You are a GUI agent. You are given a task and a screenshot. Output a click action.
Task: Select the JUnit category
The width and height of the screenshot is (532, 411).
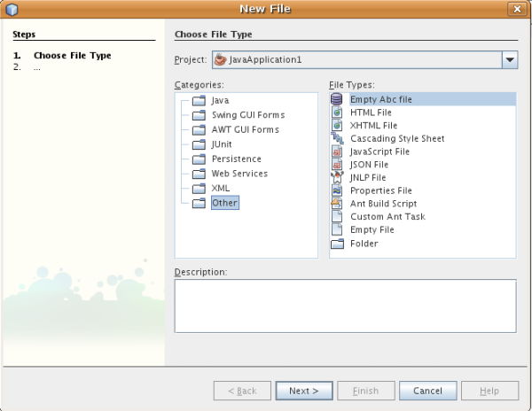tap(222, 144)
